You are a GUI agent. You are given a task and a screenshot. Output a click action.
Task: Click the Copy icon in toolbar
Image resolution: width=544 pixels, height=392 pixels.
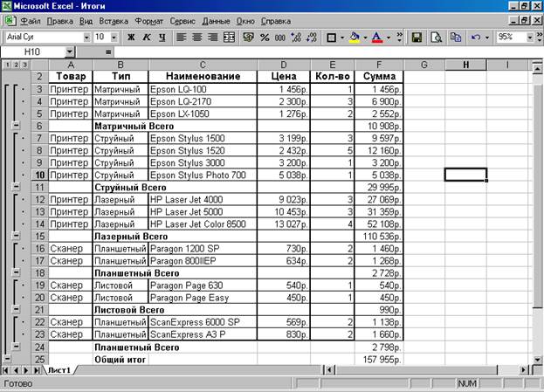click(455, 38)
